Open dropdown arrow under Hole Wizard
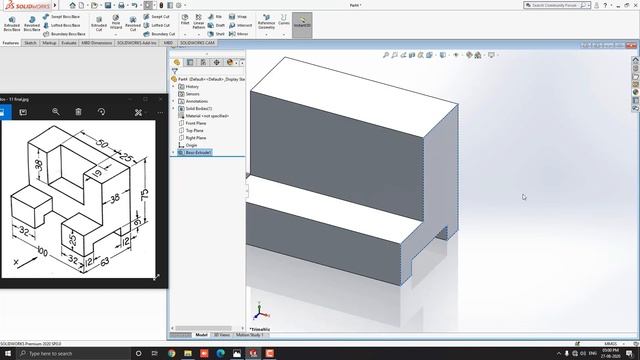Viewport: 640px width, 360px height. tap(116, 35)
